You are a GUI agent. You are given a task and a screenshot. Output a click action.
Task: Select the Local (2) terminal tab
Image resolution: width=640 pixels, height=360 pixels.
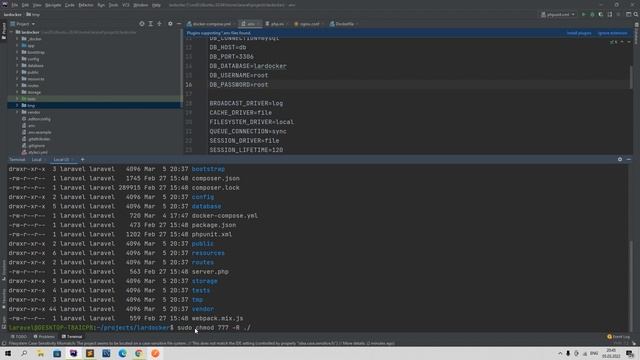[63, 160]
